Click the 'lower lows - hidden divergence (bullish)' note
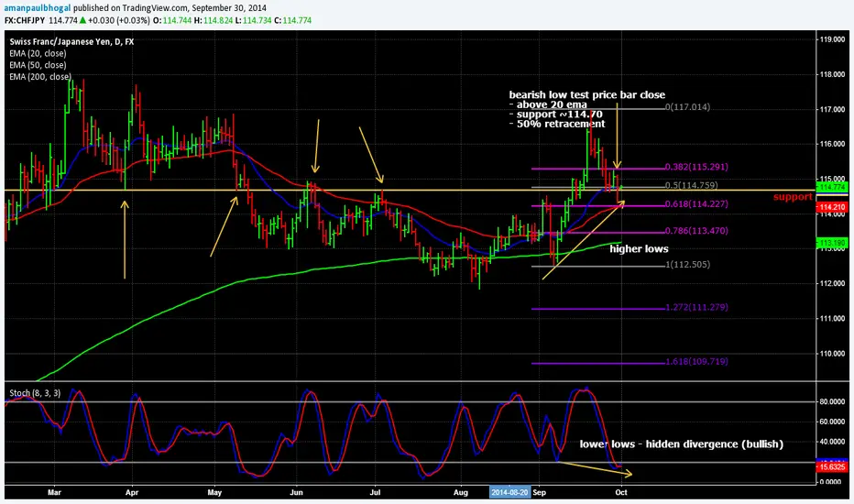Image resolution: width=854 pixels, height=504 pixels. click(682, 444)
